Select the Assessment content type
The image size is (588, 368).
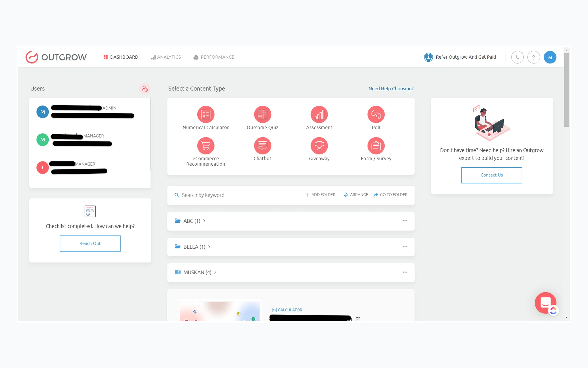tap(319, 118)
